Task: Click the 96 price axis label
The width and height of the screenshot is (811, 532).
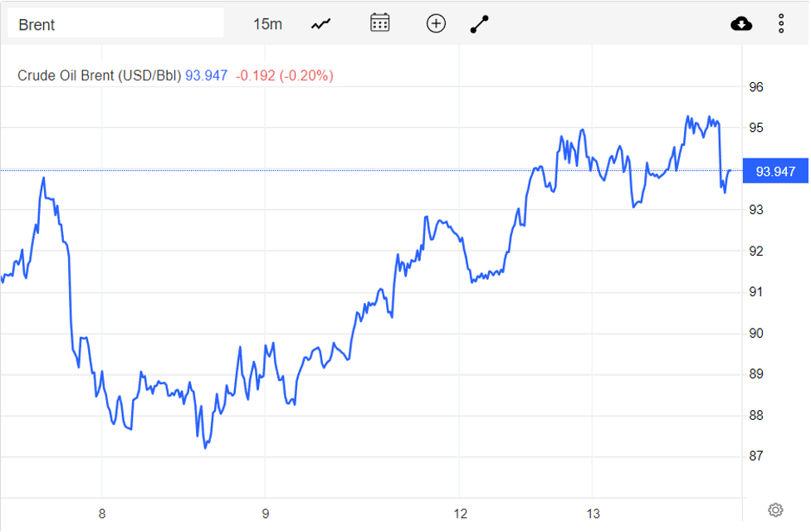Action: pyautogui.click(x=756, y=87)
